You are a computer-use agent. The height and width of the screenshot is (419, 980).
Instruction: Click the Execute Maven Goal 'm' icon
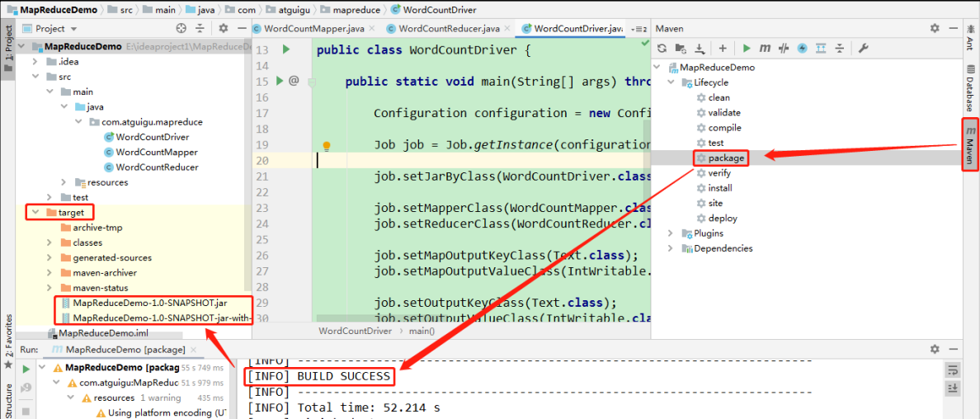point(766,49)
